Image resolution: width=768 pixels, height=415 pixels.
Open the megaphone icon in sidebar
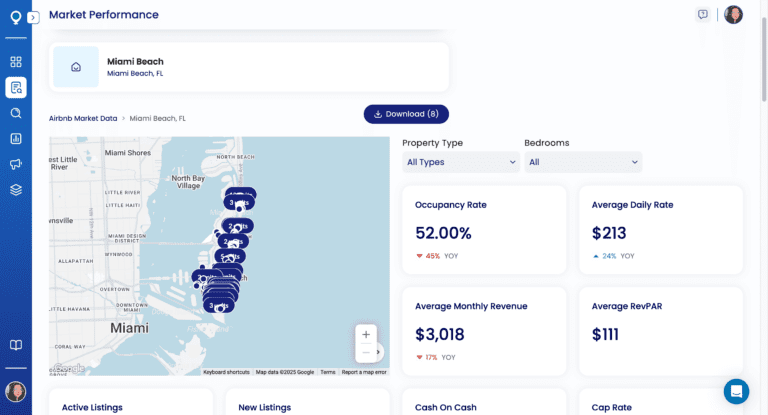tap(16, 164)
